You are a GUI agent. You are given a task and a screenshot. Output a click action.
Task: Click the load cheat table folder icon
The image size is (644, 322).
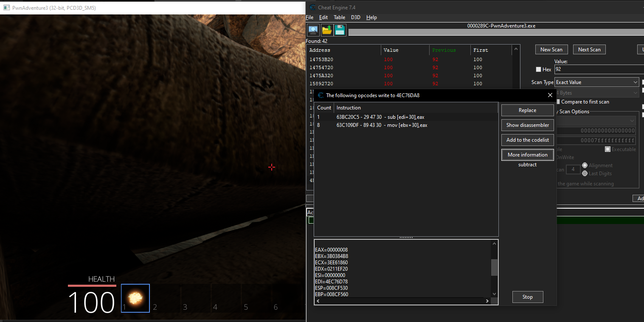coord(327,30)
